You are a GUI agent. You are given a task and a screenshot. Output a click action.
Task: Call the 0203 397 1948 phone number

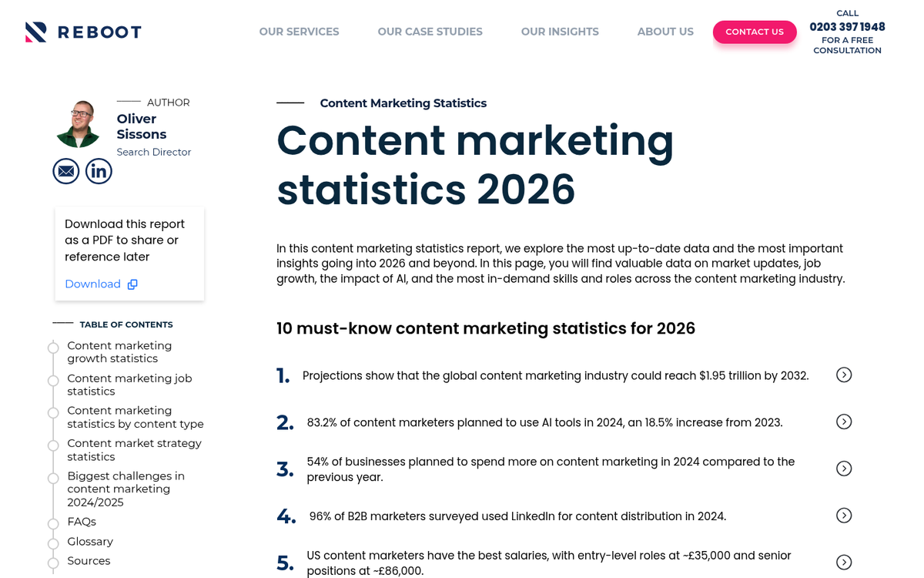[847, 27]
